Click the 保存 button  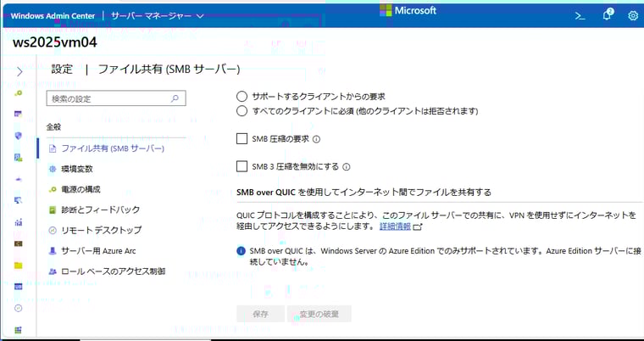pos(260,314)
